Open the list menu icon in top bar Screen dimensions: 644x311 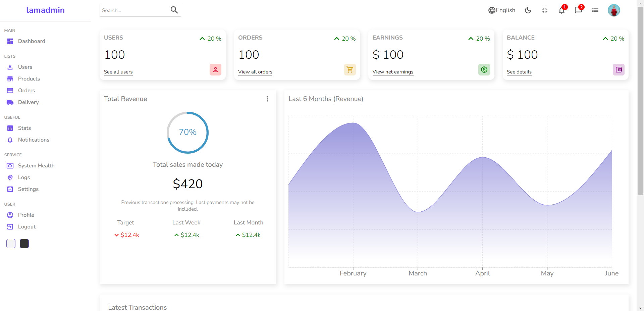(x=595, y=10)
